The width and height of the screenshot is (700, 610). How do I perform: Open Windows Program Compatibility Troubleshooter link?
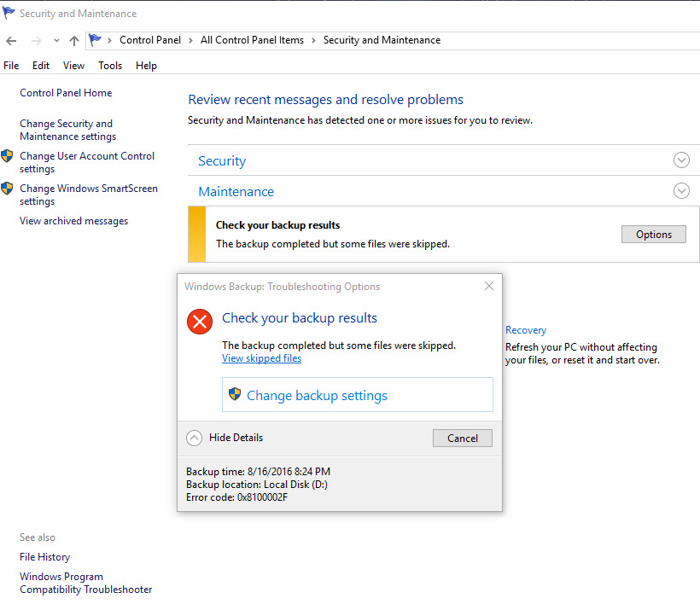[85, 583]
